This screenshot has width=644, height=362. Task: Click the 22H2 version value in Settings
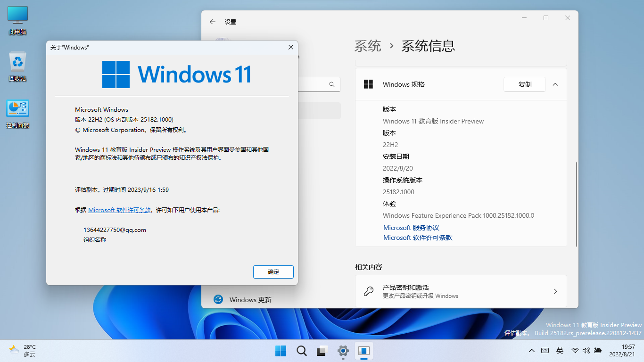coord(390,145)
